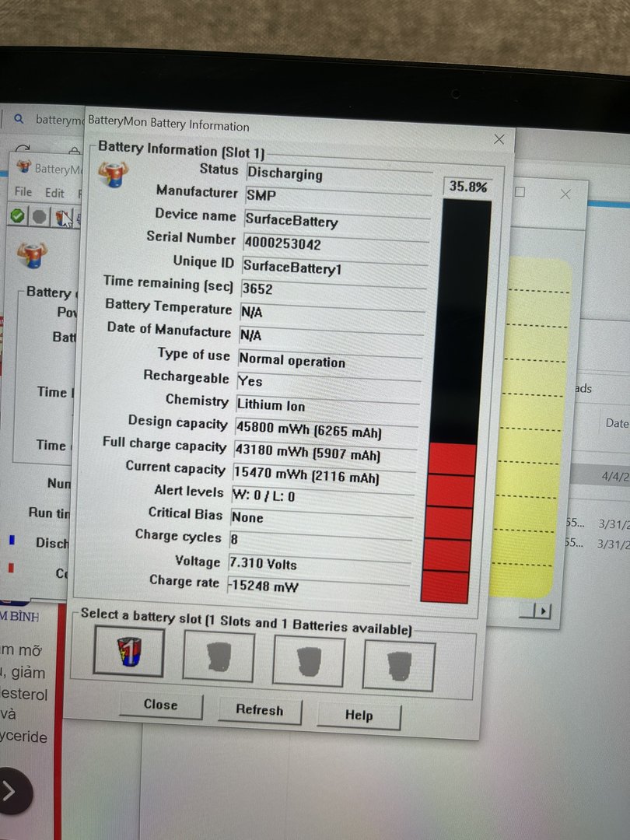Click the BatteryMon mascot icon in dialog
Image resolution: width=630 pixels, height=840 pixels.
pyautogui.click(x=114, y=173)
